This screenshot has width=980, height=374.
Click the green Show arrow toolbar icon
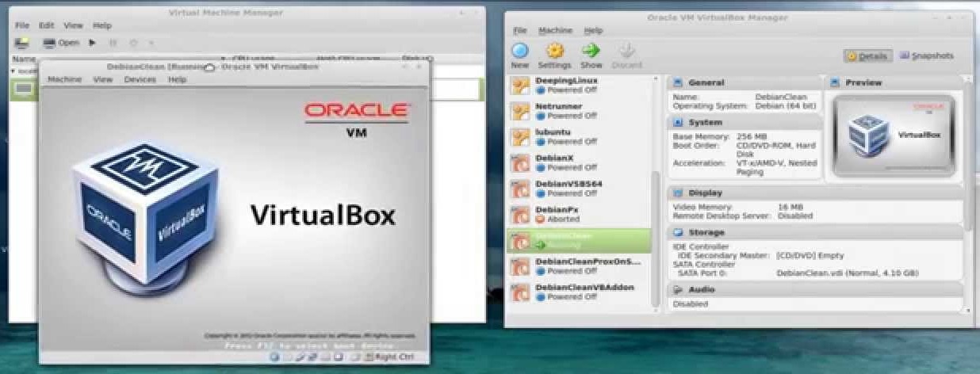click(591, 52)
